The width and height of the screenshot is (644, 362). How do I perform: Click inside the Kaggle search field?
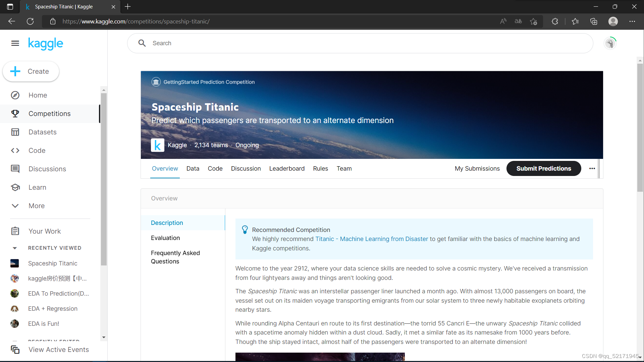coord(268,43)
